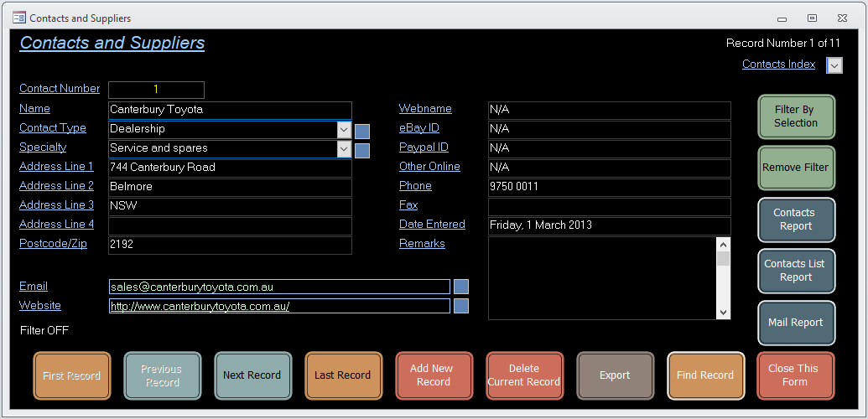
Task: Click the Paypal ID label
Action: coord(424,147)
